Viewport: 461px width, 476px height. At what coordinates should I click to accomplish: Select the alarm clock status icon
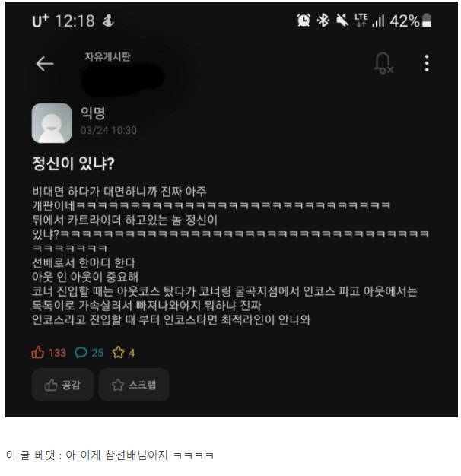(x=304, y=21)
